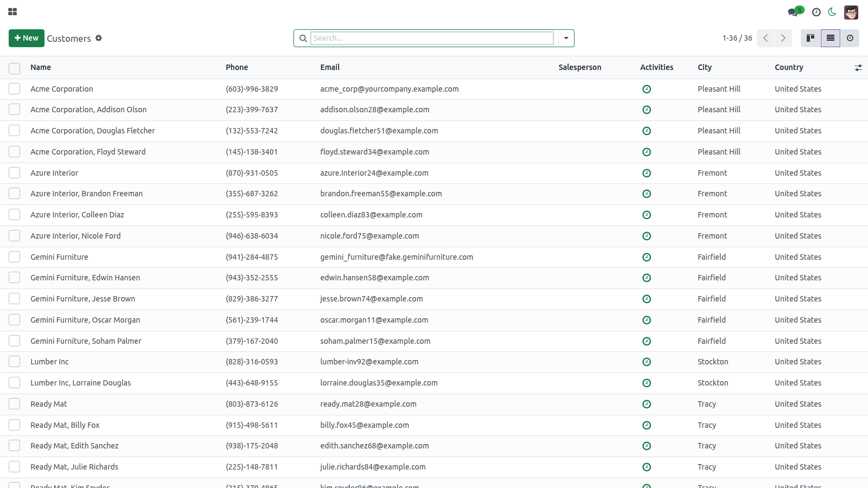Sort by Name column header

(x=41, y=67)
